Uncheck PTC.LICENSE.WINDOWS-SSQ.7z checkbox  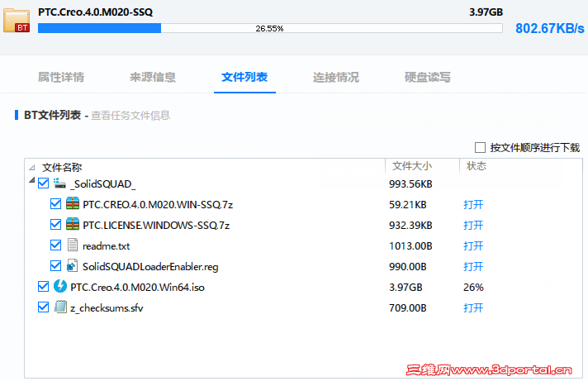[55, 225]
